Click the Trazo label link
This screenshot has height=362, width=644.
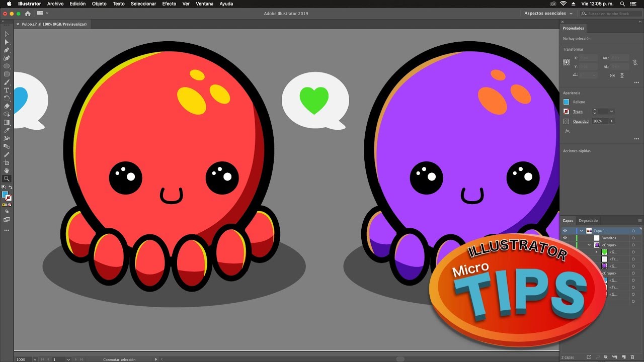578,112
